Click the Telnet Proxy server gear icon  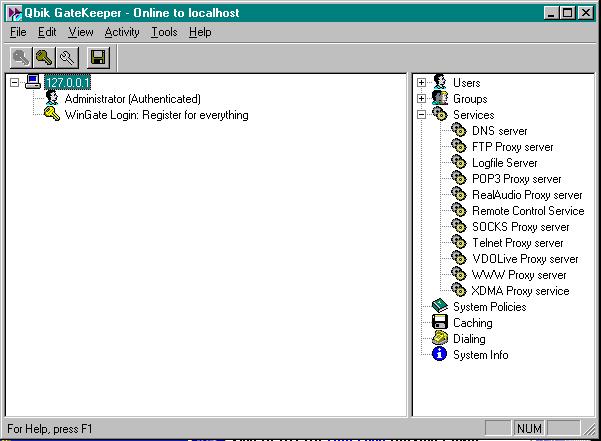click(x=458, y=242)
